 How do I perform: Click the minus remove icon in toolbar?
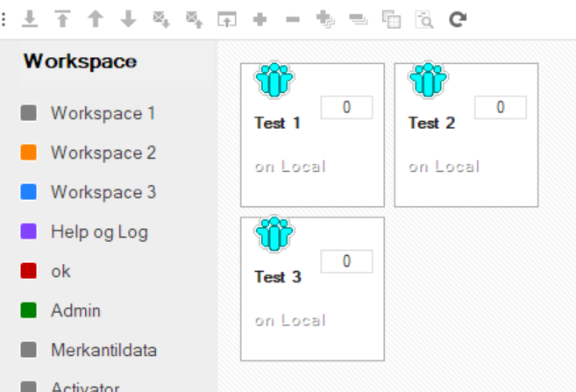click(x=293, y=19)
